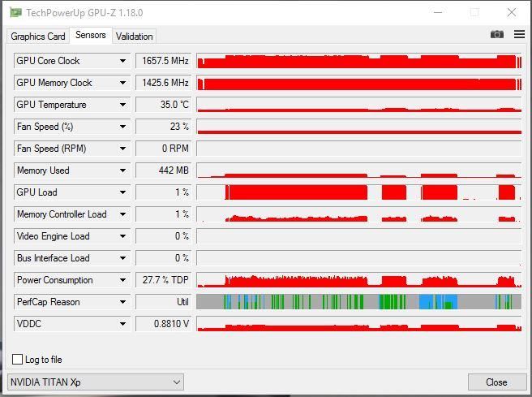The image size is (532, 397).
Task: Click the GPU Load 1 % value
Action: (164, 192)
